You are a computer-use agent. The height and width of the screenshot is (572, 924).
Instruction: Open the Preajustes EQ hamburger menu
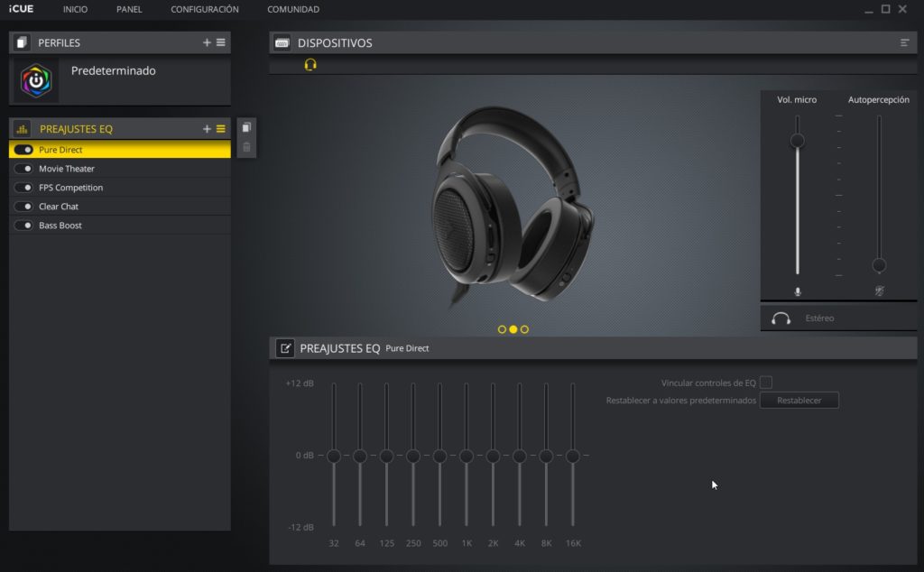pyautogui.click(x=221, y=128)
